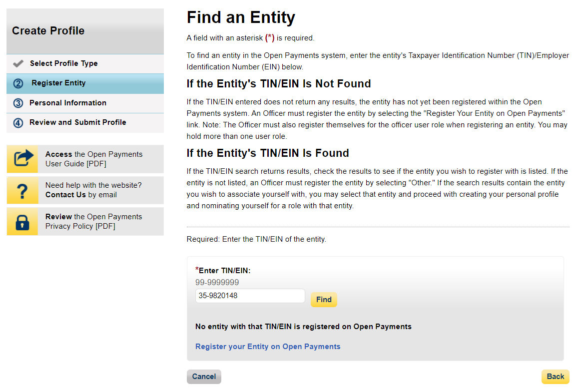Click Contact Us by email link
The height and width of the screenshot is (392, 578).
click(x=65, y=195)
